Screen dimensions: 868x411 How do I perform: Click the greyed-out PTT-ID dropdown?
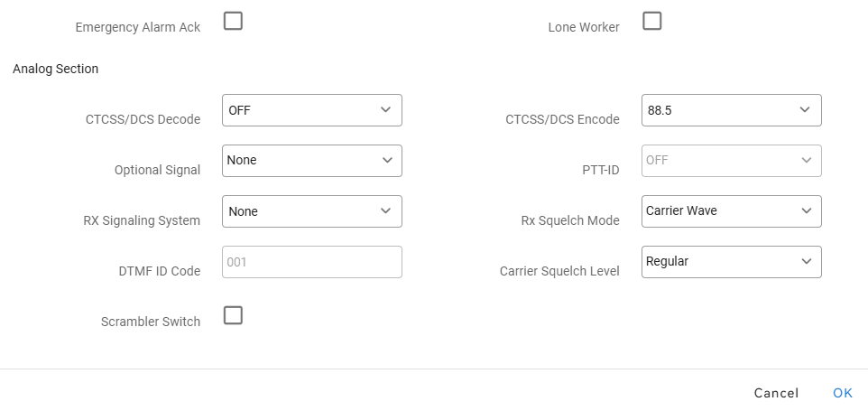[x=731, y=161]
